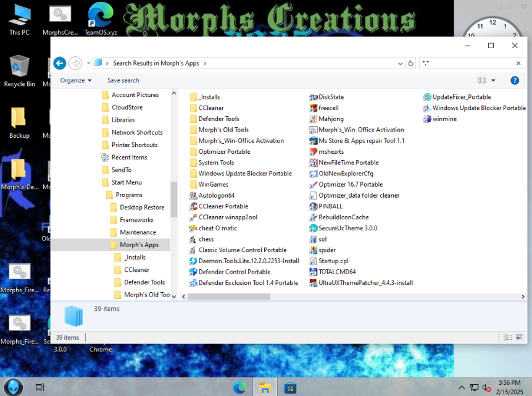Show hidden tray icons chevron
Screen dimensions: 532x396
462,387
